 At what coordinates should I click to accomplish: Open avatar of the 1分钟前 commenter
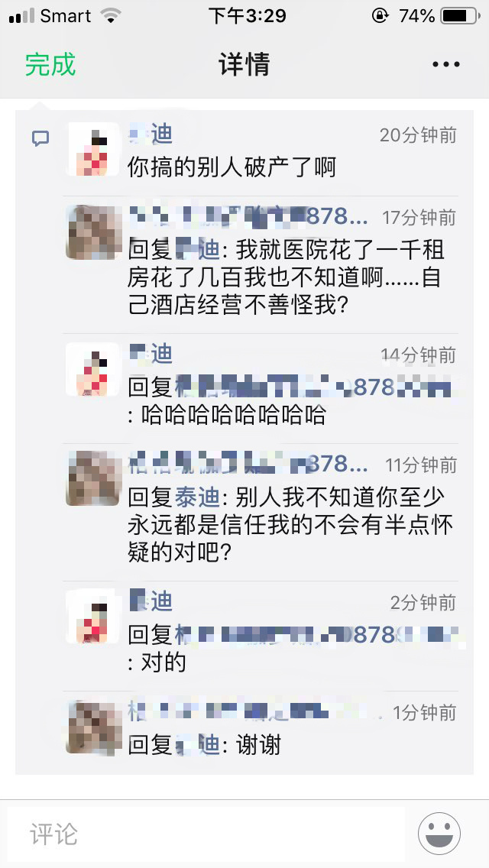(92, 727)
